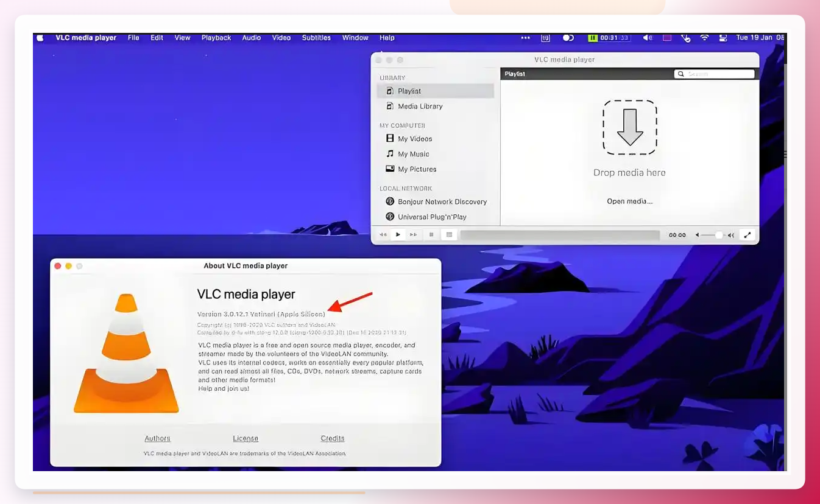Click the Play button in the VLC window
The height and width of the screenshot is (504, 820).
tap(398, 234)
